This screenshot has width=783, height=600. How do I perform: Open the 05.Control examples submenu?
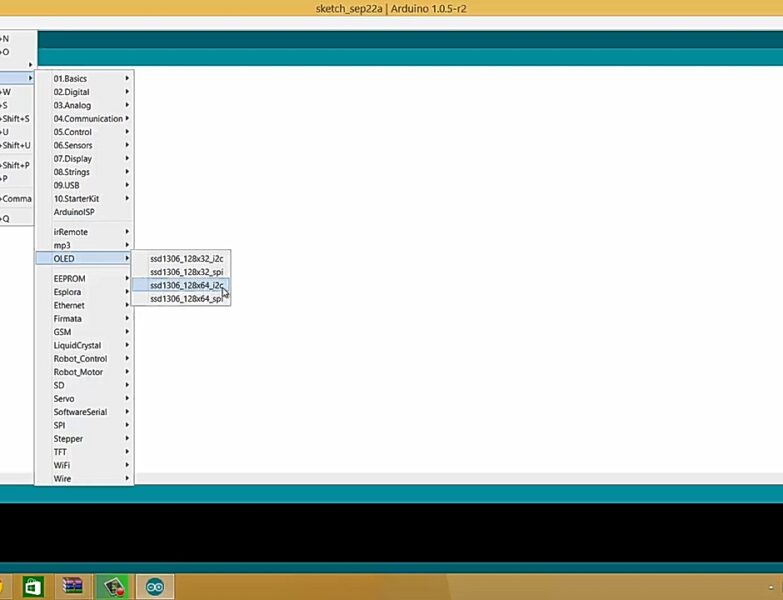pos(84,132)
